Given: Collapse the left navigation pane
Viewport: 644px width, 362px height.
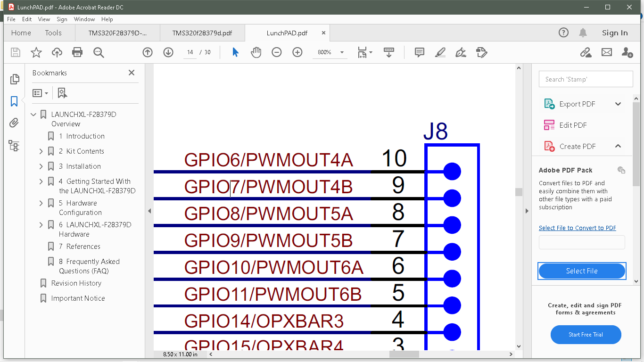Looking at the screenshot, I should point(149,211).
